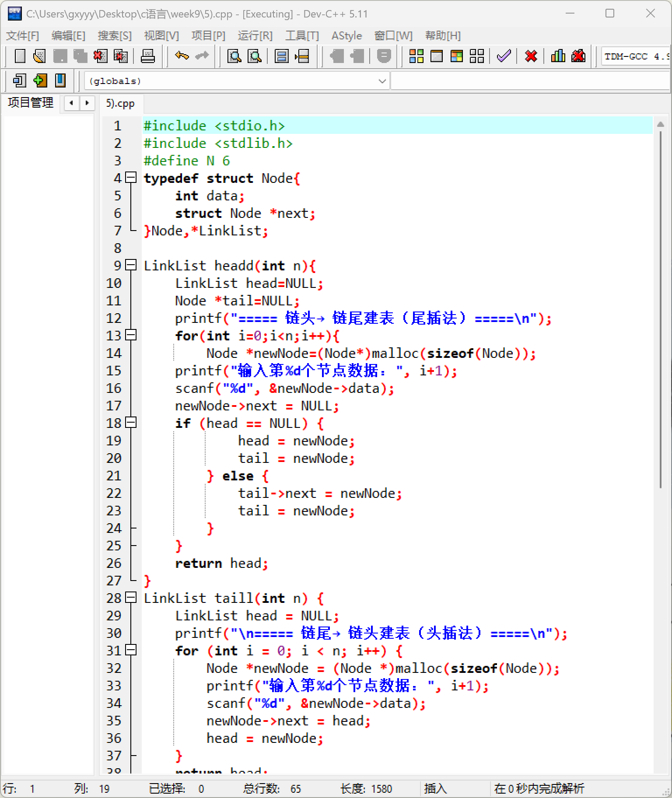Click the New project icon, second toolbar row
This screenshot has width=672, height=798.
tap(20, 80)
